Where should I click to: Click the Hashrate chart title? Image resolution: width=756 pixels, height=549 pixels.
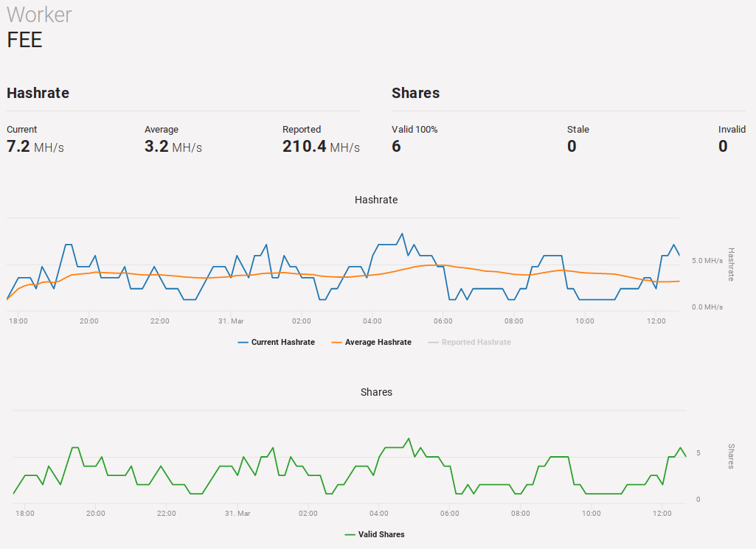click(376, 200)
